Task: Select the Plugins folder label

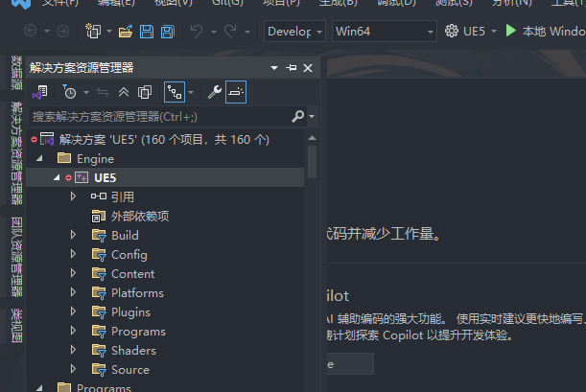Action: coord(130,312)
